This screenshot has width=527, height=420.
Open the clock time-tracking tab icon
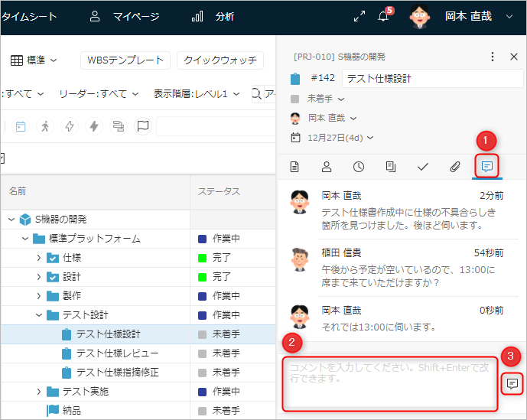coord(358,166)
